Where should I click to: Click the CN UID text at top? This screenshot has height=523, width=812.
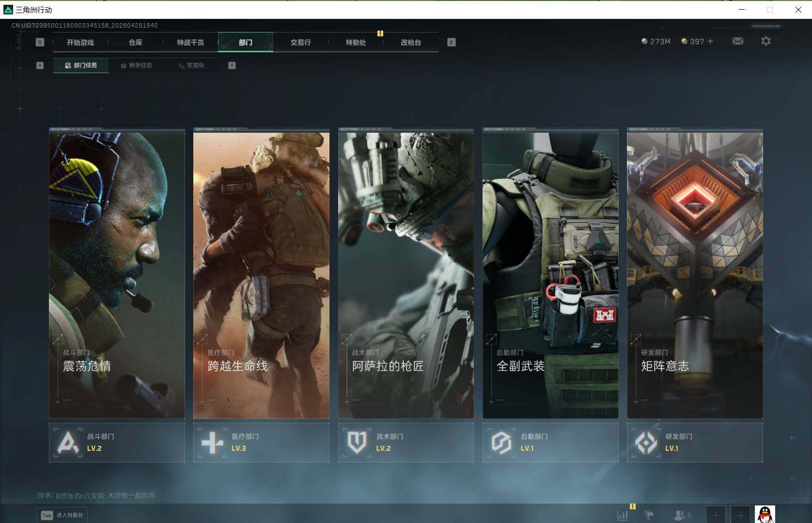85,25
